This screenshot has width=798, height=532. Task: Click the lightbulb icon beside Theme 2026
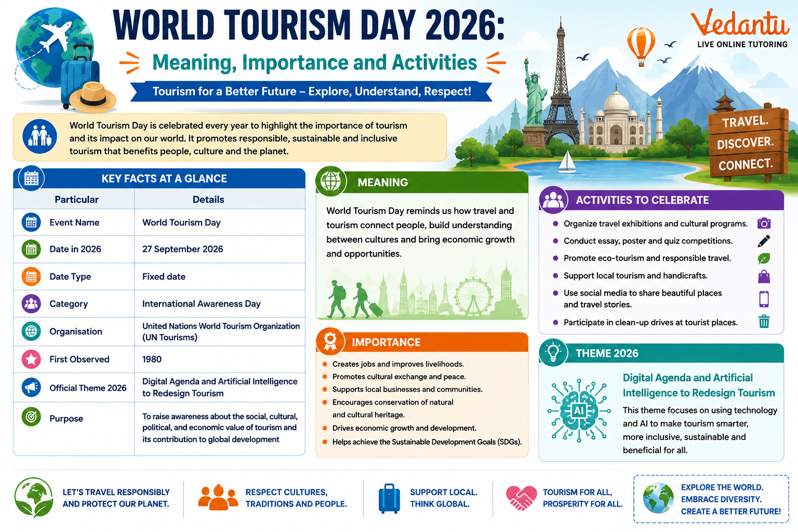pyautogui.click(x=553, y=352)
